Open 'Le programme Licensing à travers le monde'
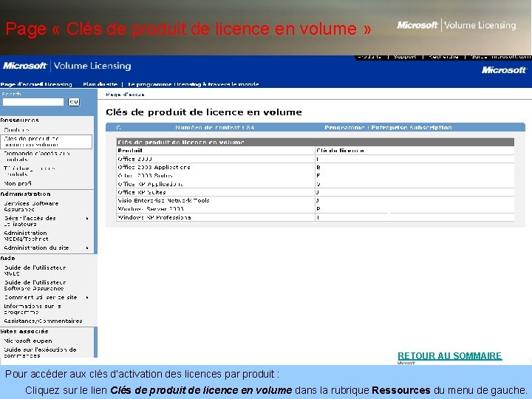The width and height of the screenshot is (532, 399). [x=194, y=84]
